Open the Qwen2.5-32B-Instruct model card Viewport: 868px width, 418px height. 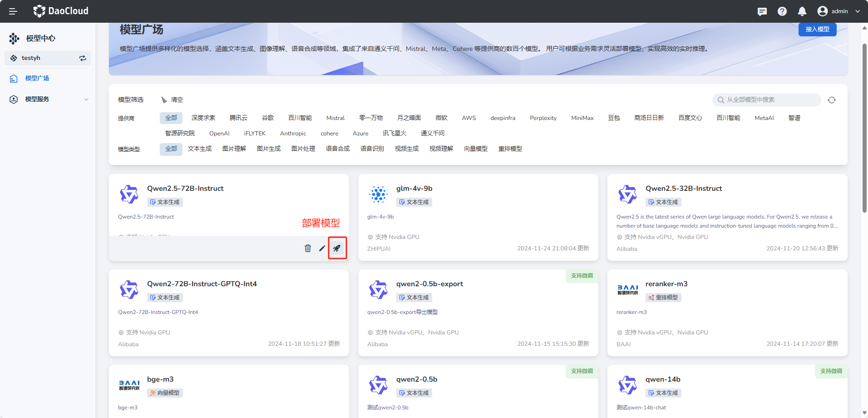pyautogui.click(x=727, y=217)
